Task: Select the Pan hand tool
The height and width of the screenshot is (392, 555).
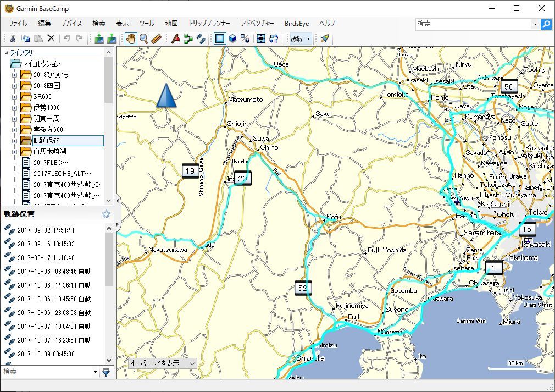Action: [x=131, y=38]
